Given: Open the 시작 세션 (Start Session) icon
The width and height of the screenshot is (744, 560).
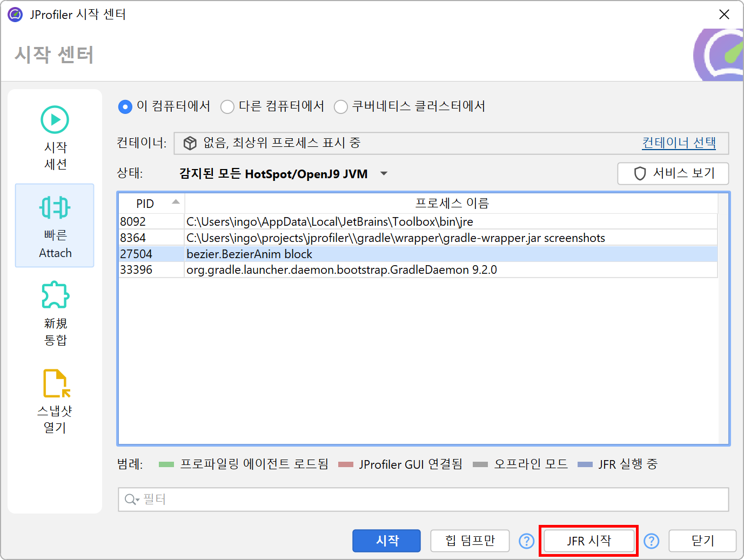Looking at the screenshot, I should 55,120.
